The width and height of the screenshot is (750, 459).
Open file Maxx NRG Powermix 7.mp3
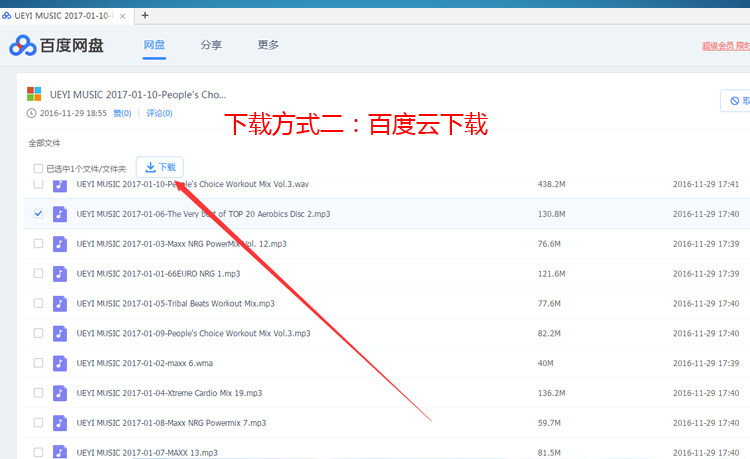point(171,423)
